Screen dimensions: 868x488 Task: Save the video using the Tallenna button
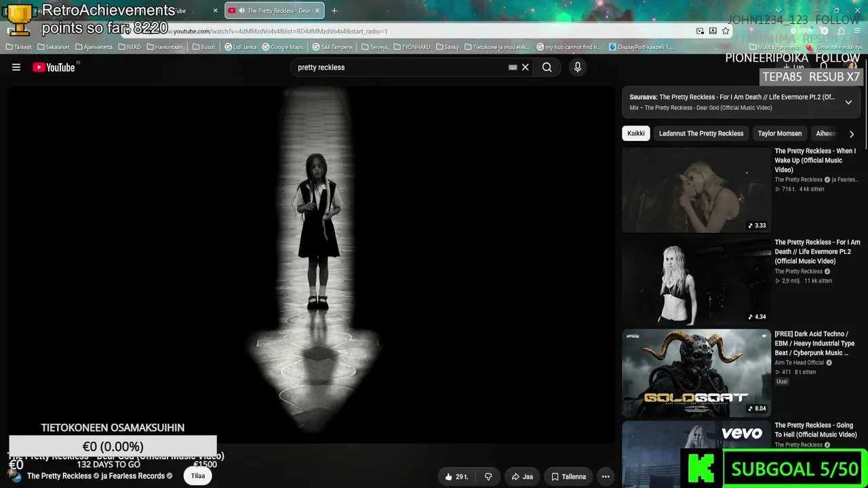click(x=568, y=476)
